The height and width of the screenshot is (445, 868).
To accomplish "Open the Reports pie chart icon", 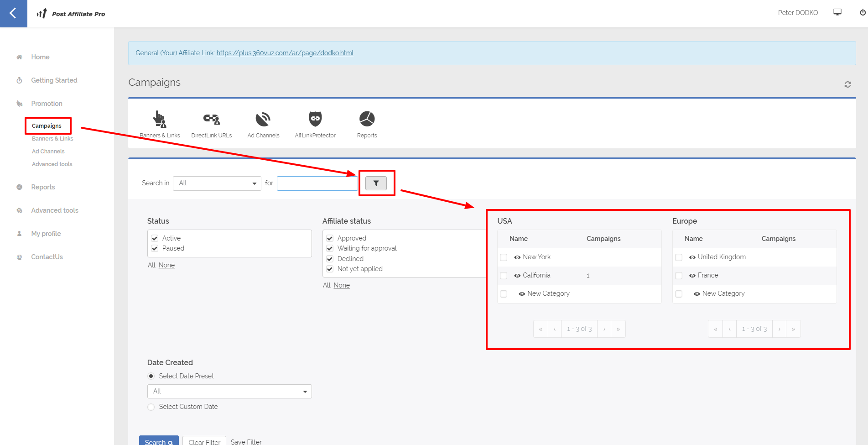I will click(367, 120).
